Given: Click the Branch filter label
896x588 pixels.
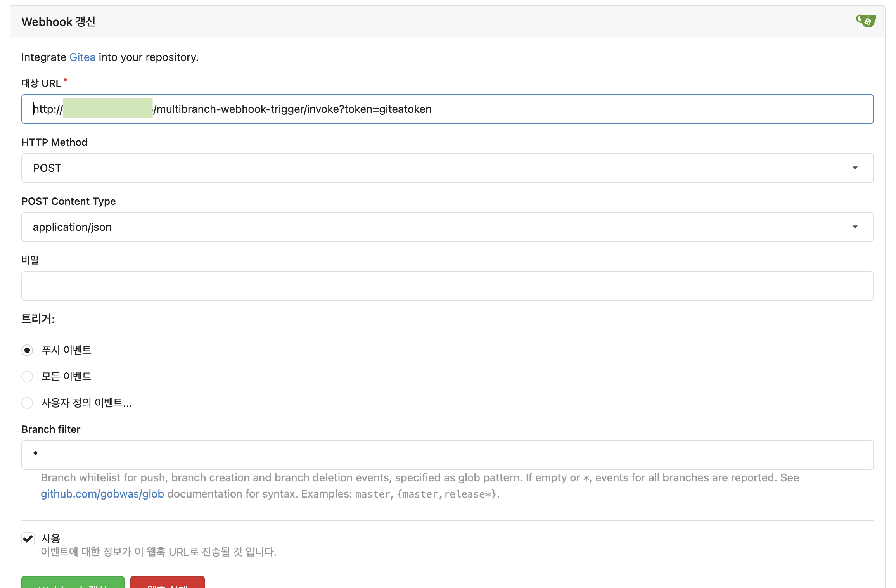Looking at the screenshot, I should point(51,429).
